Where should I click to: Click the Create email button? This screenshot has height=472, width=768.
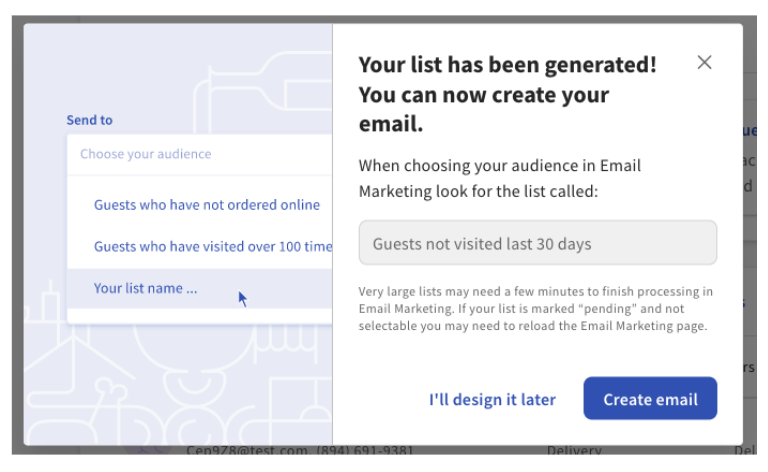click(x=650, y=399)
